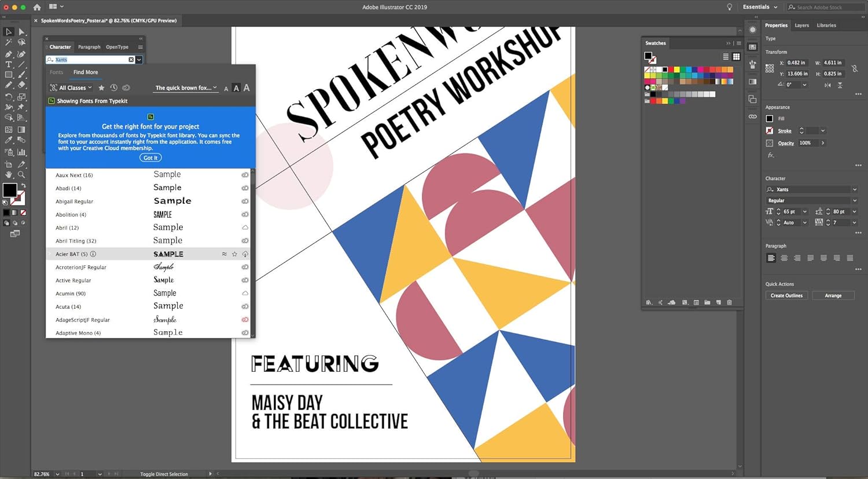Pick a red swatch in the Swatches panel
868x479 pixels.
671,70
